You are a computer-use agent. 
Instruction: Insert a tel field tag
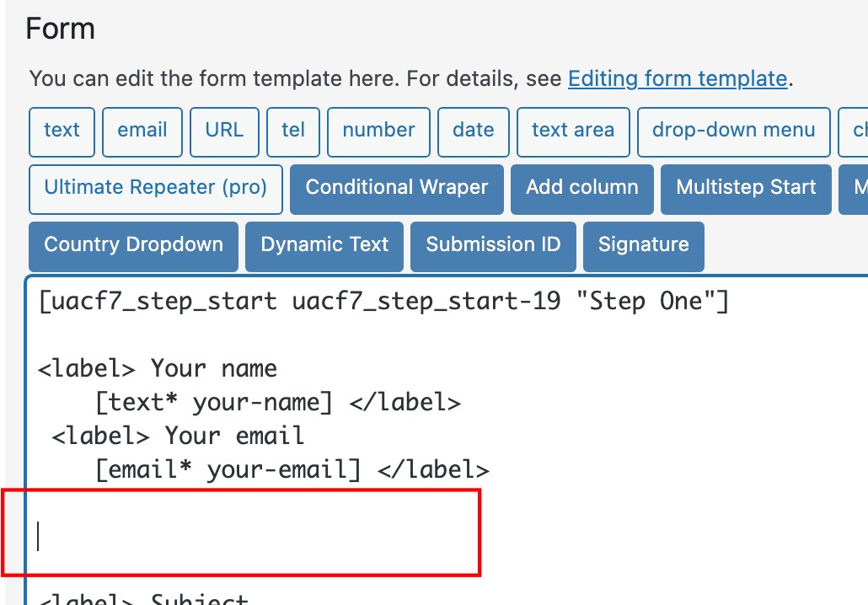point(292,131)
